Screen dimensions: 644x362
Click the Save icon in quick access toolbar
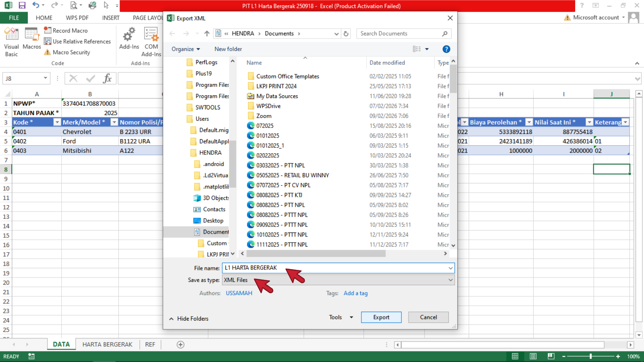pos(22,6)
